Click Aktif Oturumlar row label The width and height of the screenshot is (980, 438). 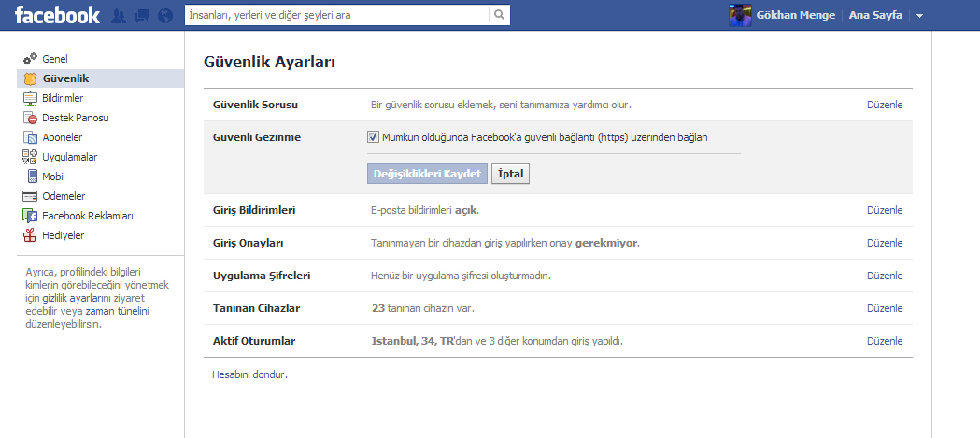(x=254, y=341)
